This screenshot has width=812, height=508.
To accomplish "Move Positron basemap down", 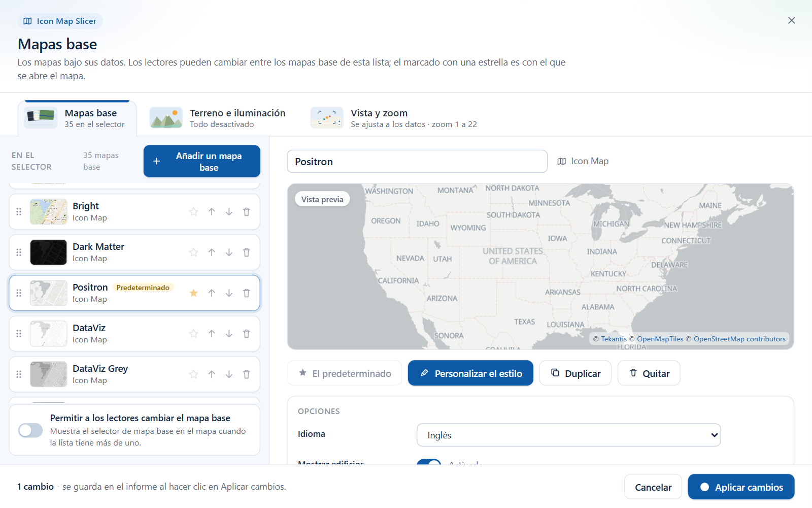I will pyautogui.click(x=229, y=293).
